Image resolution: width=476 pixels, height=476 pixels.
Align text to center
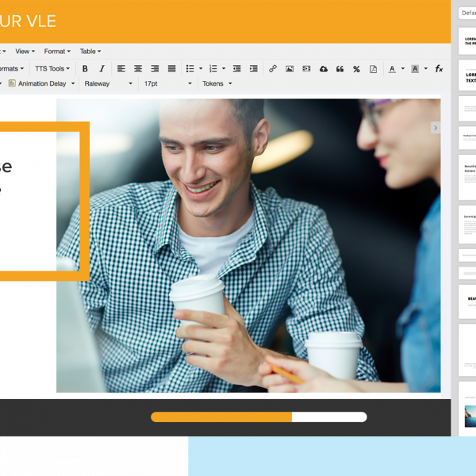tap(138, 69)
